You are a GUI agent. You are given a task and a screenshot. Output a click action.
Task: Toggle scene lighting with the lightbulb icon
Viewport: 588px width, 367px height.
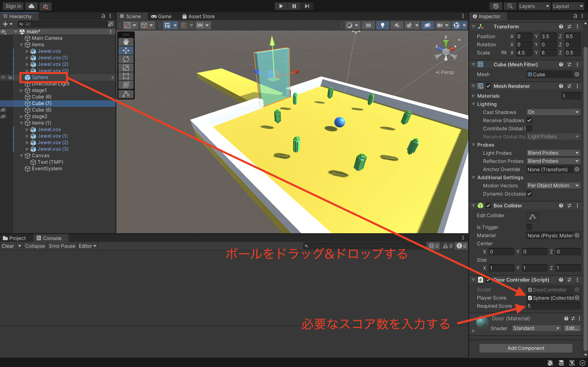pos(382,25)
